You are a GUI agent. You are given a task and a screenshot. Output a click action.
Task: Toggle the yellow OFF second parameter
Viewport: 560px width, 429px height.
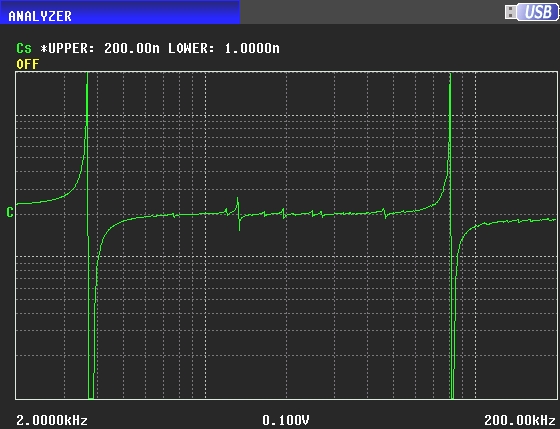(x=28, y=64)
